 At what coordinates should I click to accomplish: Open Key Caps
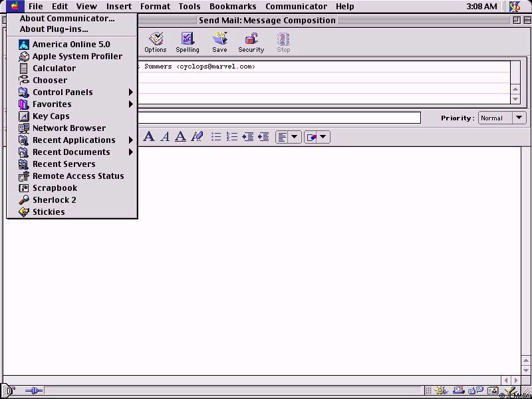pyautogui.click(x=72, y=116)
